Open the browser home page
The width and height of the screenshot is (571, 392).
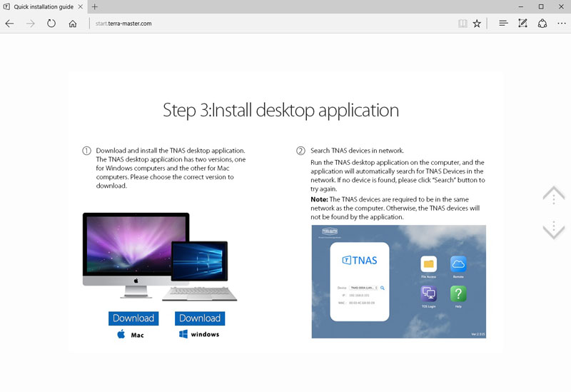(73, 24)
